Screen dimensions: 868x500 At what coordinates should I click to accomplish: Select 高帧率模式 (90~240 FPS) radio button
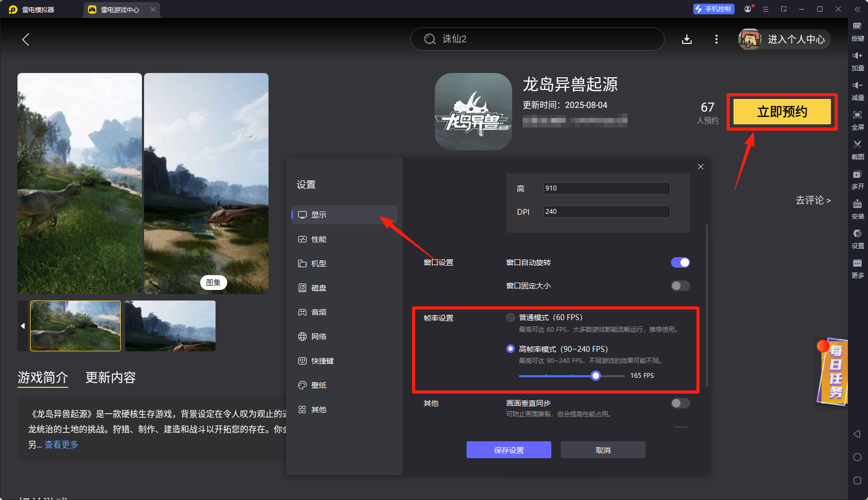511,349
